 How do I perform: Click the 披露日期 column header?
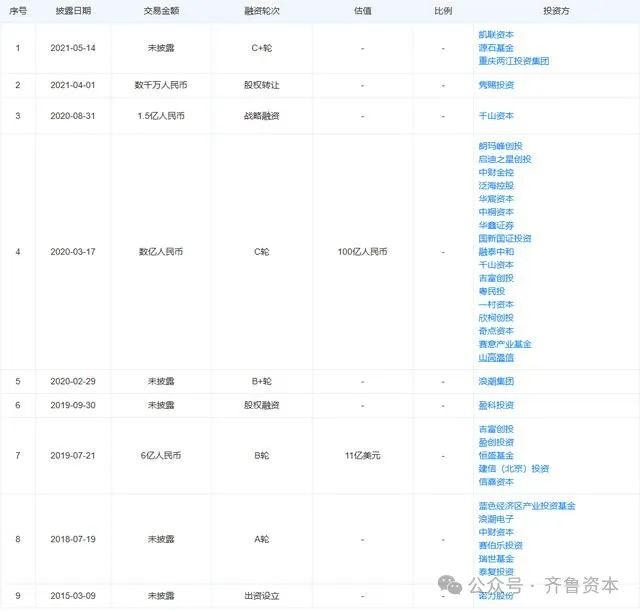coord(73,11)
